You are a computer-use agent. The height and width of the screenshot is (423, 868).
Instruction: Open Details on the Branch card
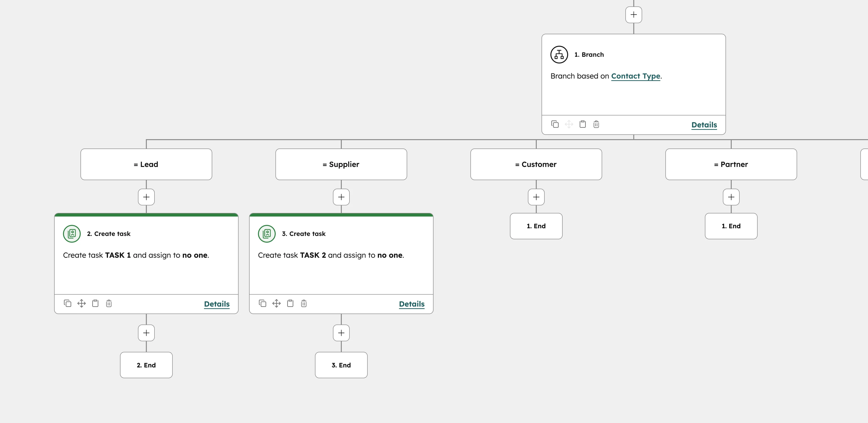(x=703, y=125)
